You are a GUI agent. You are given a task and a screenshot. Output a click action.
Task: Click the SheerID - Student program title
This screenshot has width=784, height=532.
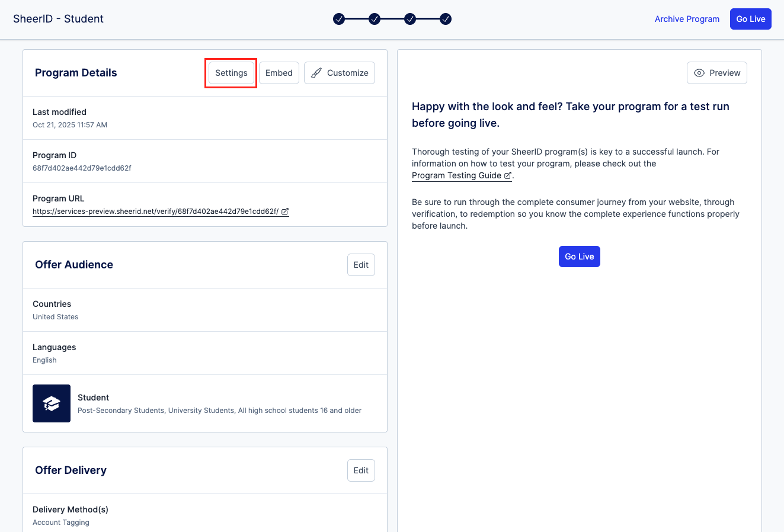pyautogui.click(x=58, y=19)
